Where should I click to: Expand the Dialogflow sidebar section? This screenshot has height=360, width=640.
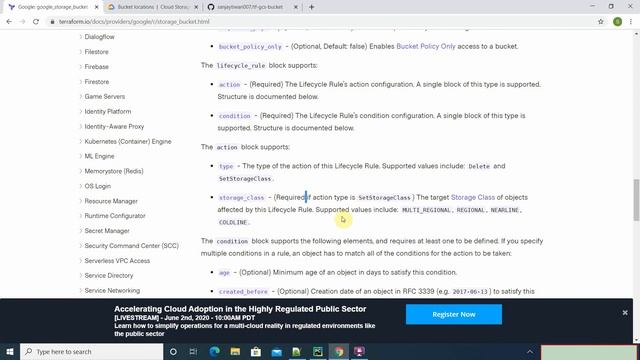[x=99, y=37]
